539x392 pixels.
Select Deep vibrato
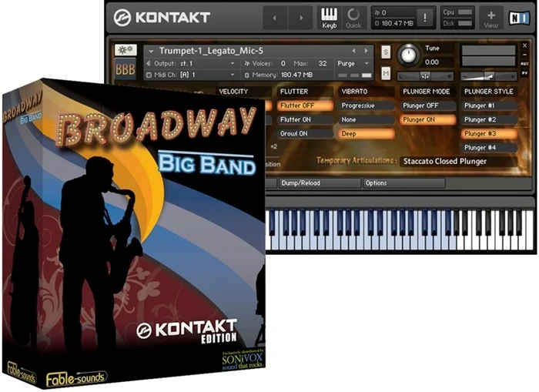point(367,134)
